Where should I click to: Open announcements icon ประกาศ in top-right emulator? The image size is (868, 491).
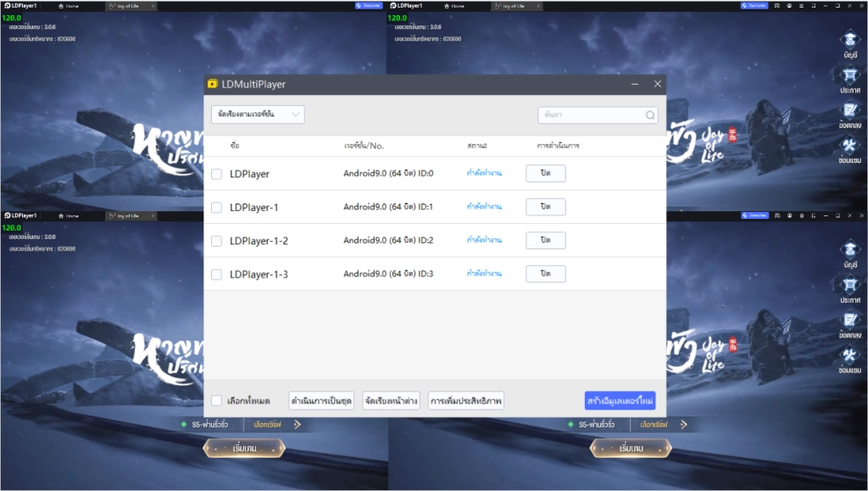(x=849, y=80)
